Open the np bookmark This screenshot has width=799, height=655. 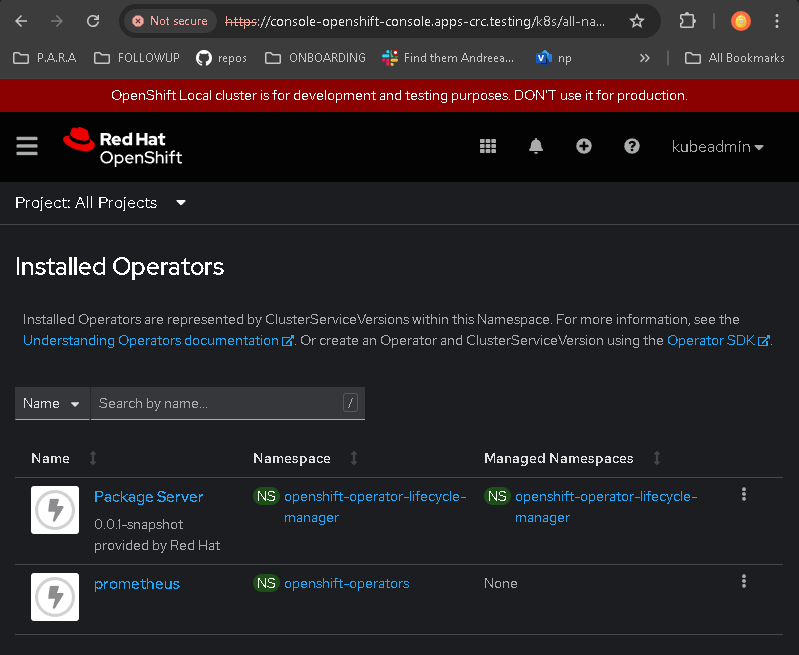point(553,58)
